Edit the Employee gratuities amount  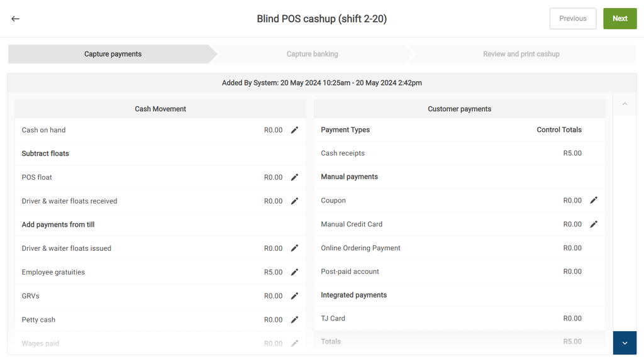[294, 272]
